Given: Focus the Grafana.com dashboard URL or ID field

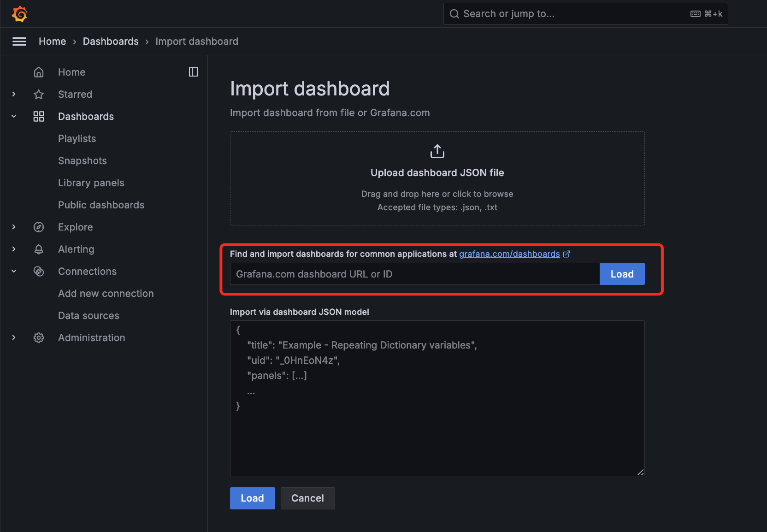Looking at the screenshot, I should (x=415, y=274).
